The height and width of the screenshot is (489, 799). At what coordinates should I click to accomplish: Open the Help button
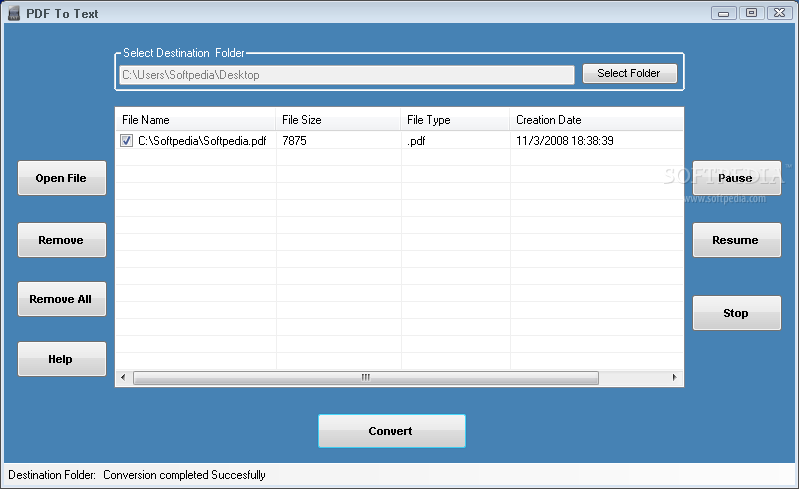pos(62,359)
